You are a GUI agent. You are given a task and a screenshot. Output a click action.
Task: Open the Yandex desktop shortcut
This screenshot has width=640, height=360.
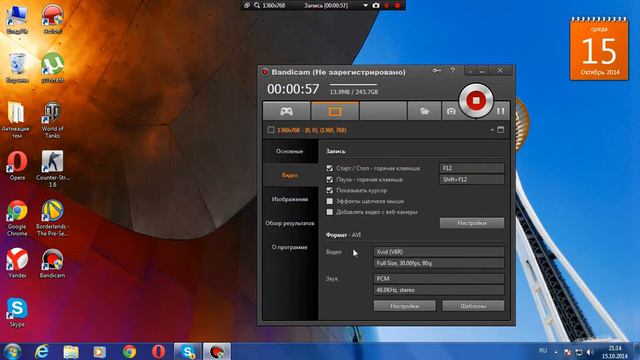pyautogui.click(x=17, y=264)
